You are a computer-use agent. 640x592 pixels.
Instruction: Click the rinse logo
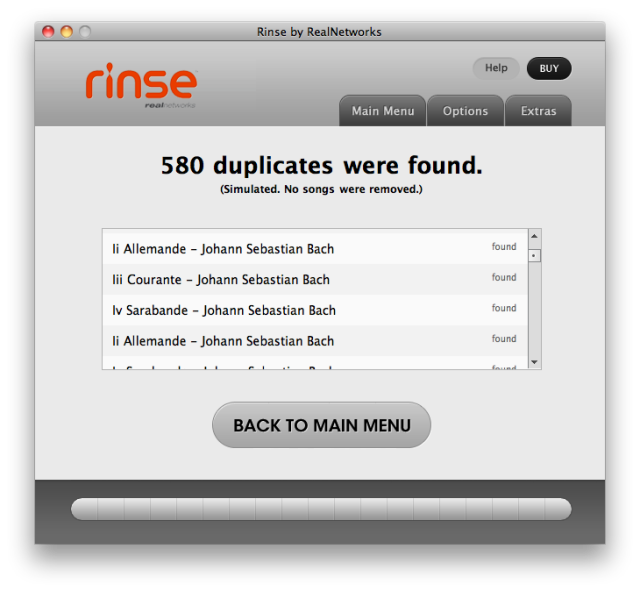pyautogui.click(x=141, y=85)
